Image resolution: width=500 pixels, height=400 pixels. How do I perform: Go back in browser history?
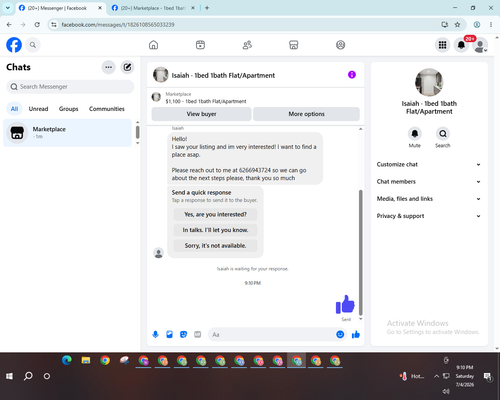9,24
